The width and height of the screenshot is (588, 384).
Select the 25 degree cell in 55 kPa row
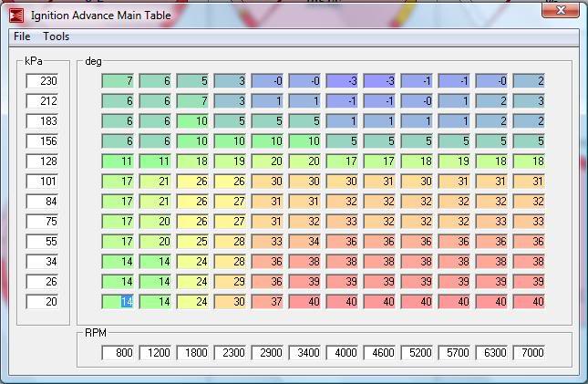192,242
